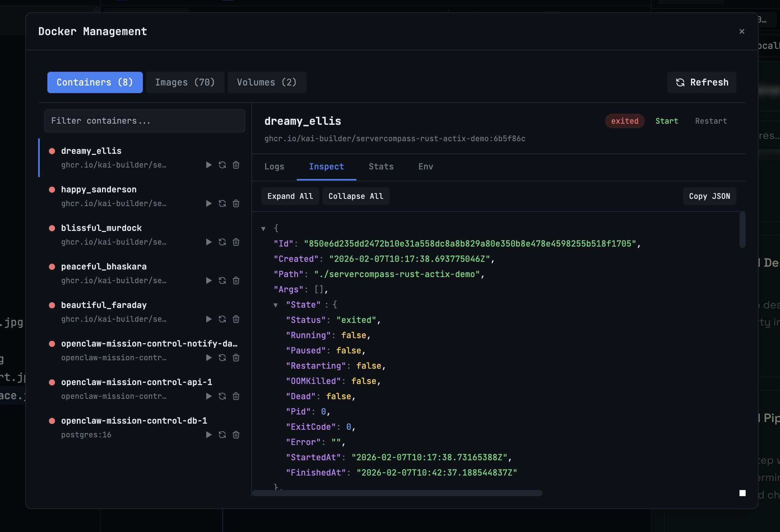Collapse the State object in the JSON
780x532 pixels.
coord(276,305)
